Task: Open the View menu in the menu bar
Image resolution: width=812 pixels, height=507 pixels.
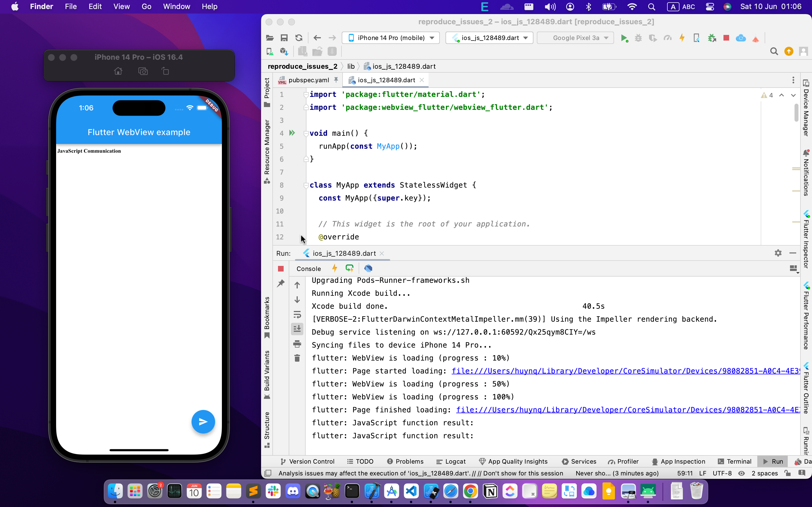Action: pos(121,6)
